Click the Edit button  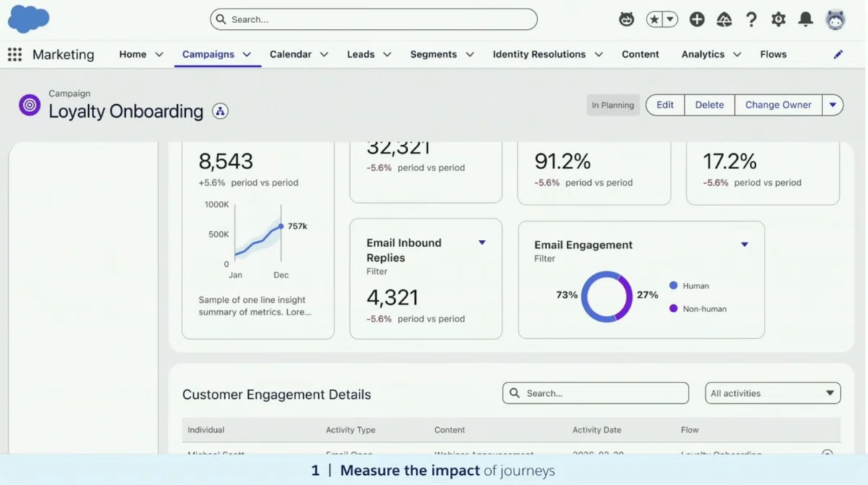coord(665,105)
